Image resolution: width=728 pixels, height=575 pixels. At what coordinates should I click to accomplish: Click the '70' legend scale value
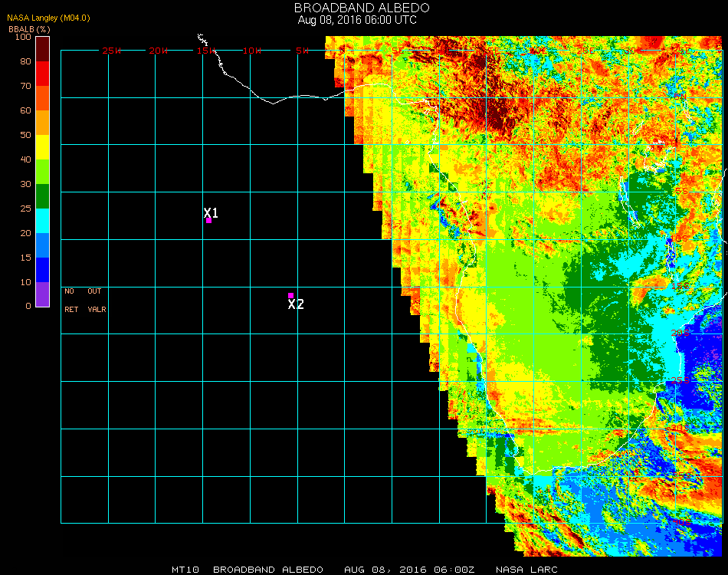pos(25,86)
